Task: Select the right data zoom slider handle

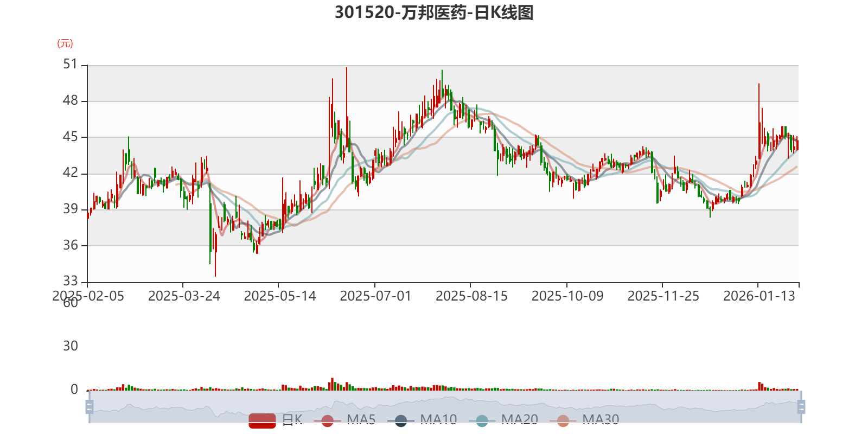Action: point(801,406)
